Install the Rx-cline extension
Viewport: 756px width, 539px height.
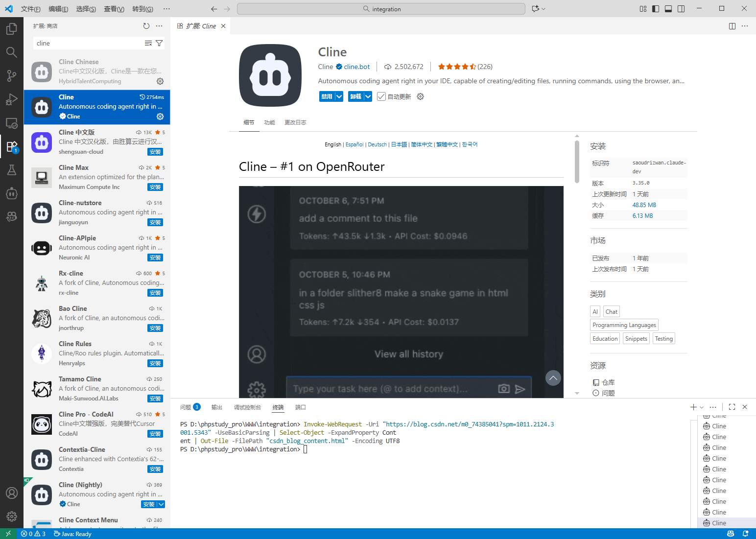(155, 293)
